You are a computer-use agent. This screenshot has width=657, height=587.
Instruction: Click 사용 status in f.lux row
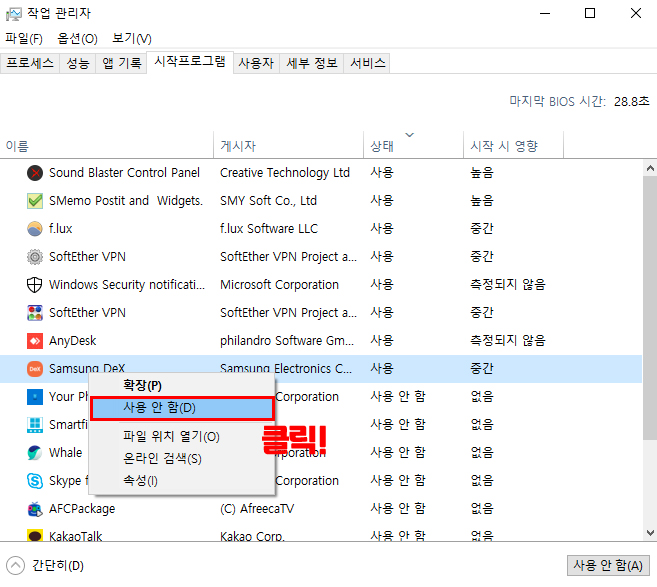pyautogui.click(x=382, y=229)
